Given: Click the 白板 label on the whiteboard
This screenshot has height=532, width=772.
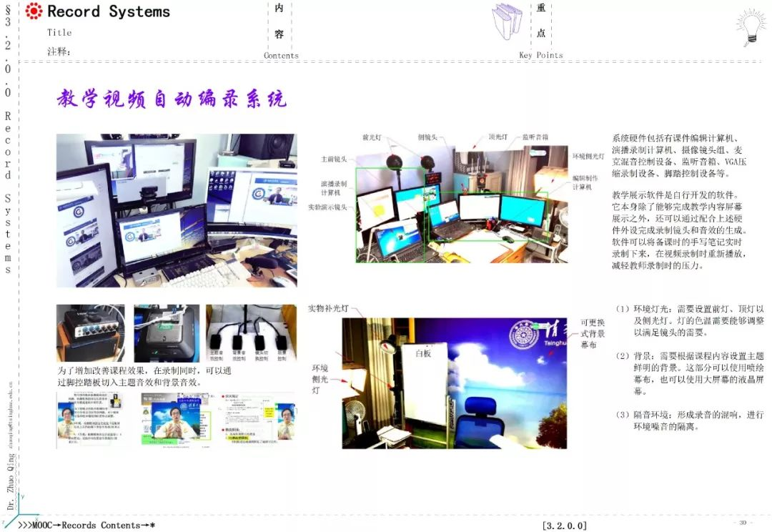Looking at the screenshot, I should (x=423, y=353).
